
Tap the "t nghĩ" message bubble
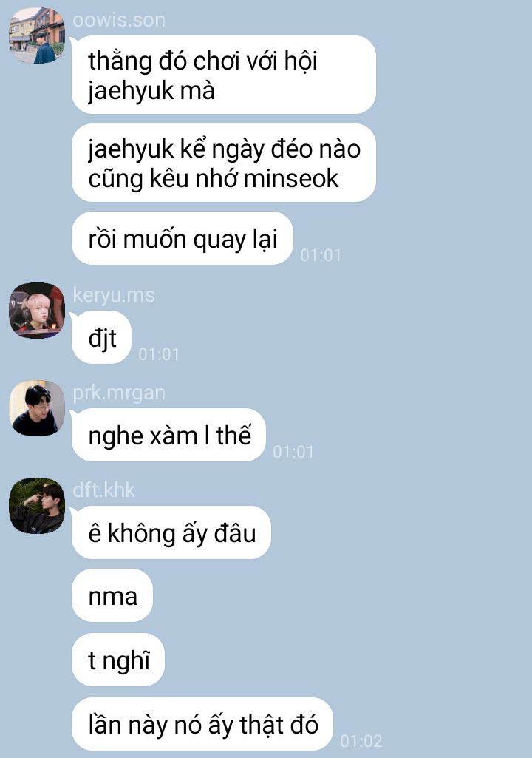click(x=118, y=660)
